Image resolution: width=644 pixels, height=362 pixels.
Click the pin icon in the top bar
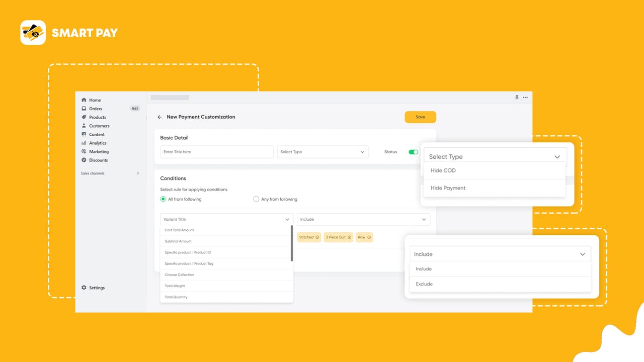517,98
